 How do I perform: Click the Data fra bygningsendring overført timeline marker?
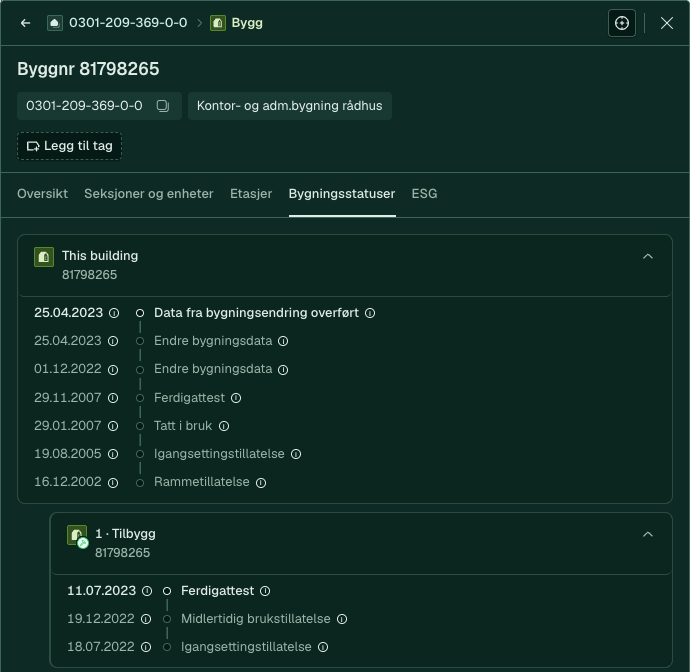click(140, 313)
